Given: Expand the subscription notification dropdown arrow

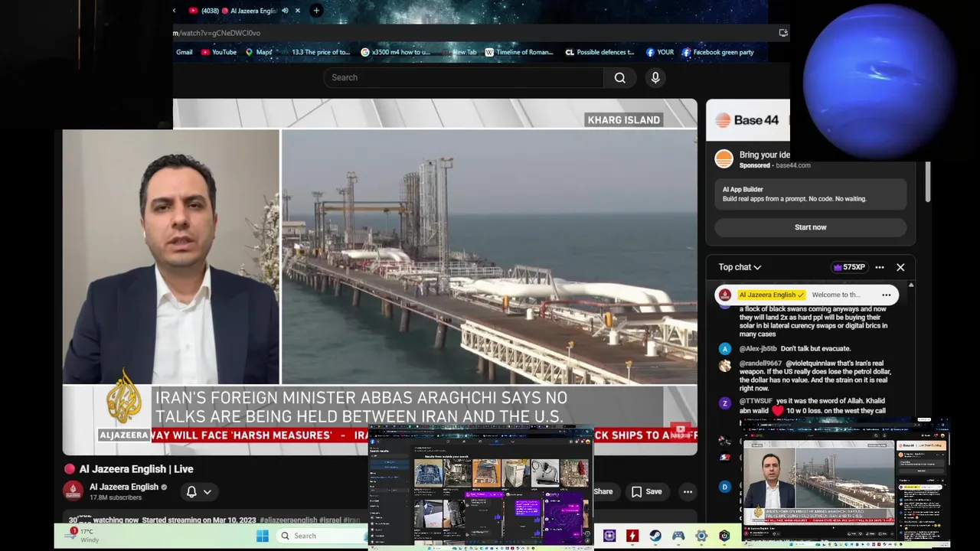Looking at the screenshot, I should 207,492.
